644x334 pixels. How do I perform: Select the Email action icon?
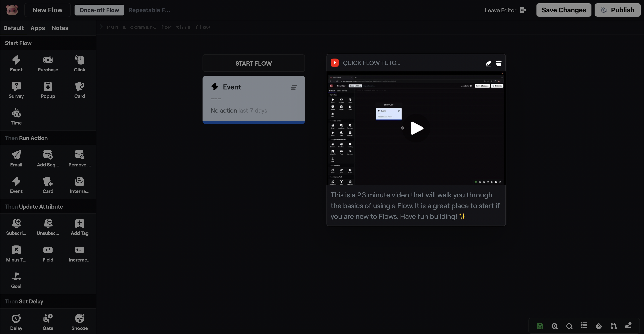point(16,155)
